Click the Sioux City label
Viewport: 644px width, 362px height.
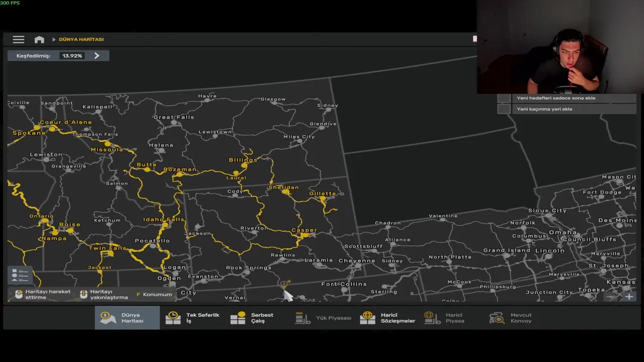[547, 211]
